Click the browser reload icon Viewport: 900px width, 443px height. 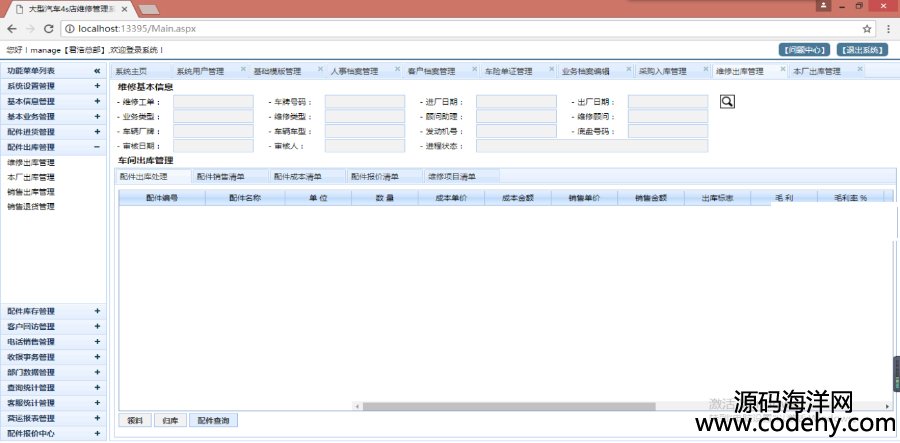point(50,28)
